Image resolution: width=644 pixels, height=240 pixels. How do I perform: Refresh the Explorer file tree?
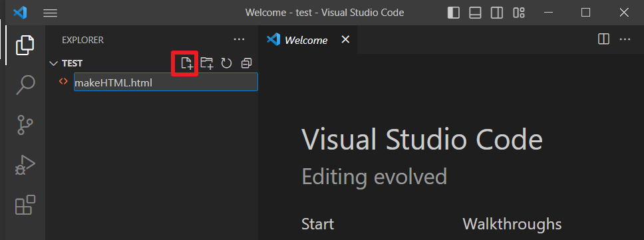[x=227, y=63]
